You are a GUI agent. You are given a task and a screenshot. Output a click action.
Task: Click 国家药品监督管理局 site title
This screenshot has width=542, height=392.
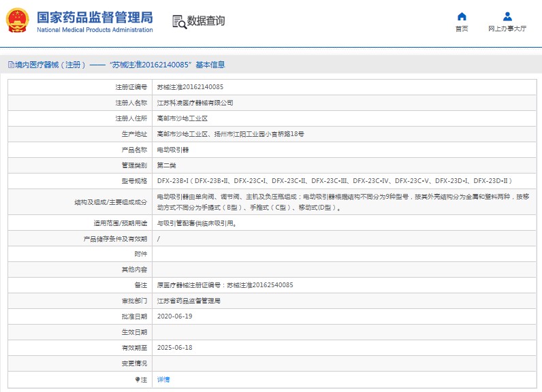pyautogui.click(x=95, y=17)
